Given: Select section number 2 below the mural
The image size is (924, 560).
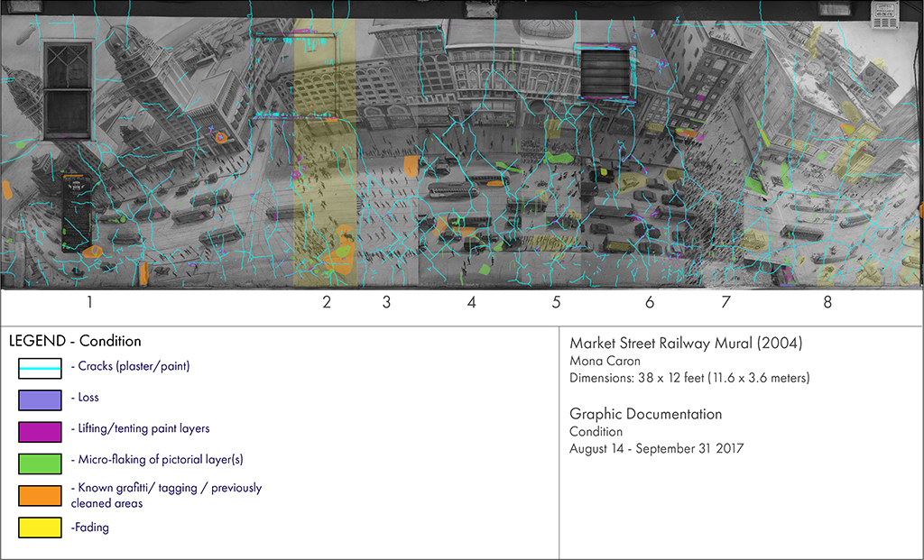Looking at the screenshot, I should tap(327, 303).
